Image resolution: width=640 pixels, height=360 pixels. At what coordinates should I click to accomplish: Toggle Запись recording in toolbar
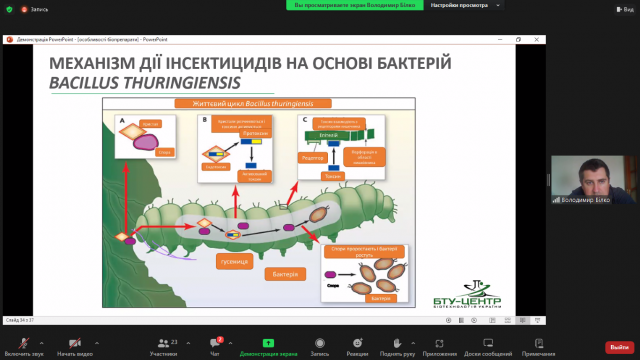point(320,347)
